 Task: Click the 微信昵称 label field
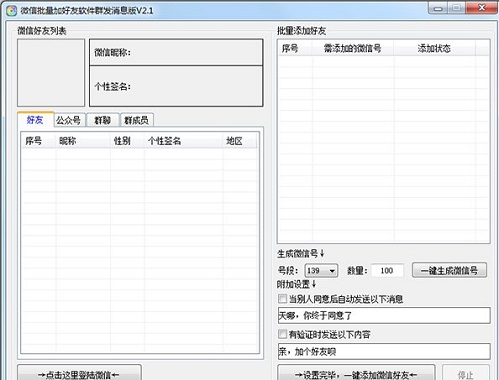click(x=176, y=52)
